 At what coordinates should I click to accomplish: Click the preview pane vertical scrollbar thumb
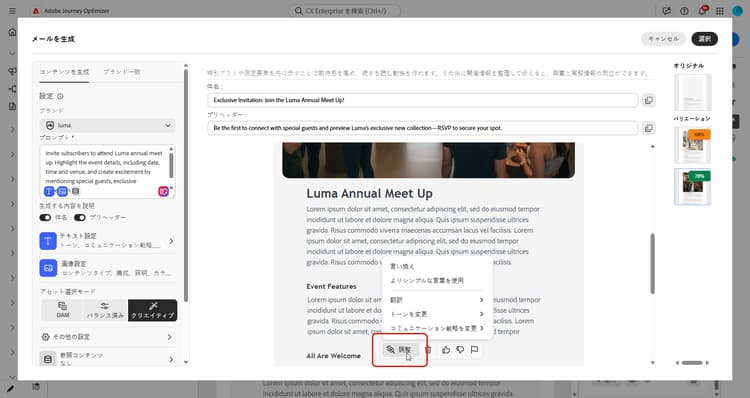[x=652, y=264]
